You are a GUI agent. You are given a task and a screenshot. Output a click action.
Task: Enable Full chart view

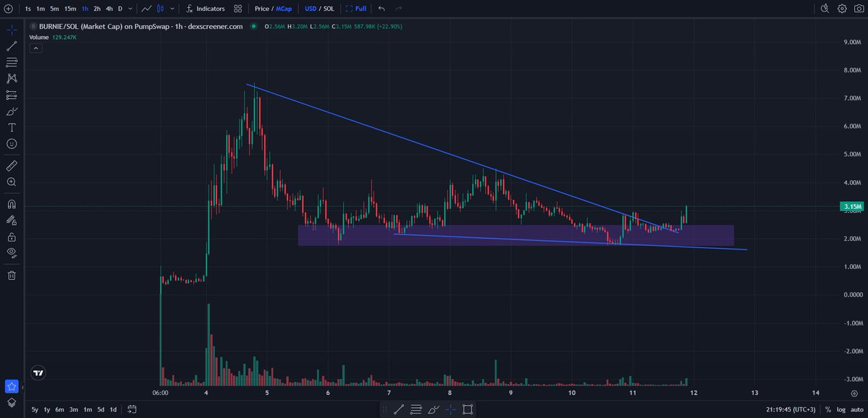pyautogui.click(x=356, y=8)
